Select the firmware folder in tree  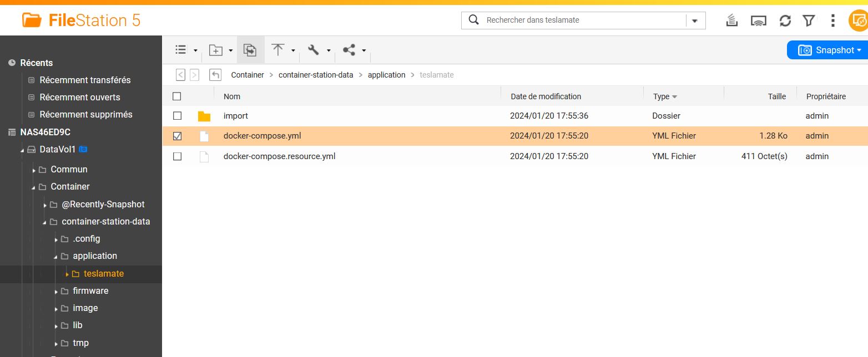(90, 290)
